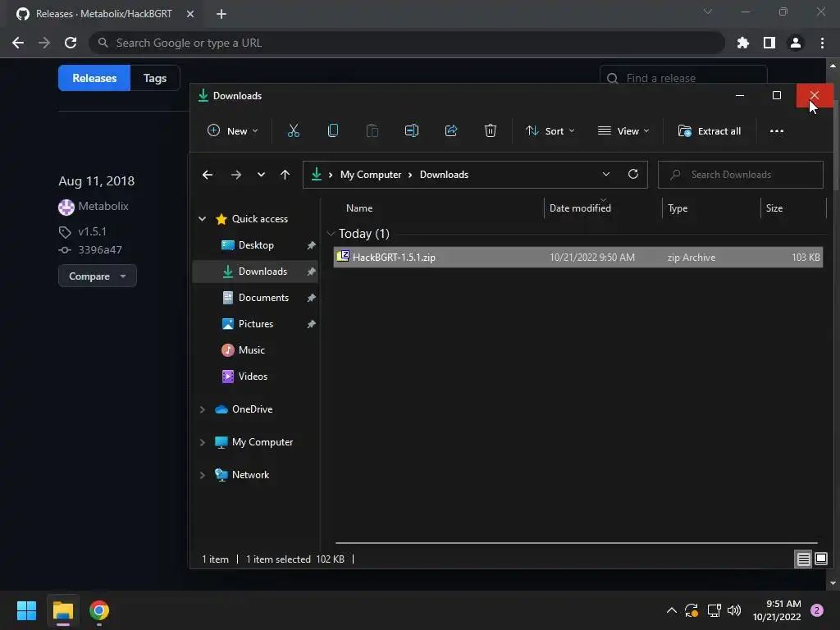Expand the My Computer tree node
The height and width of the screenshot is (630, 840).
pos(203,442)
